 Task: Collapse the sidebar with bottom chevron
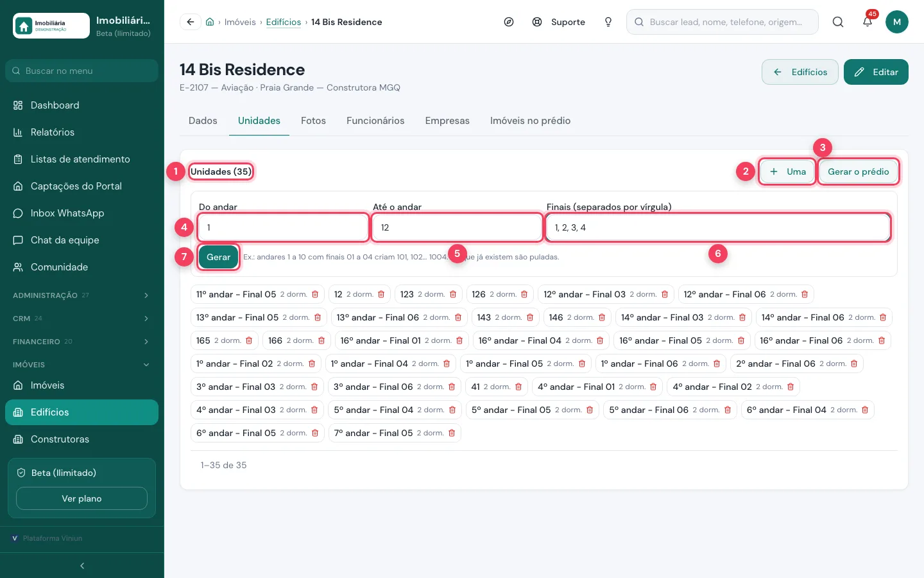[x=82, y=566]
